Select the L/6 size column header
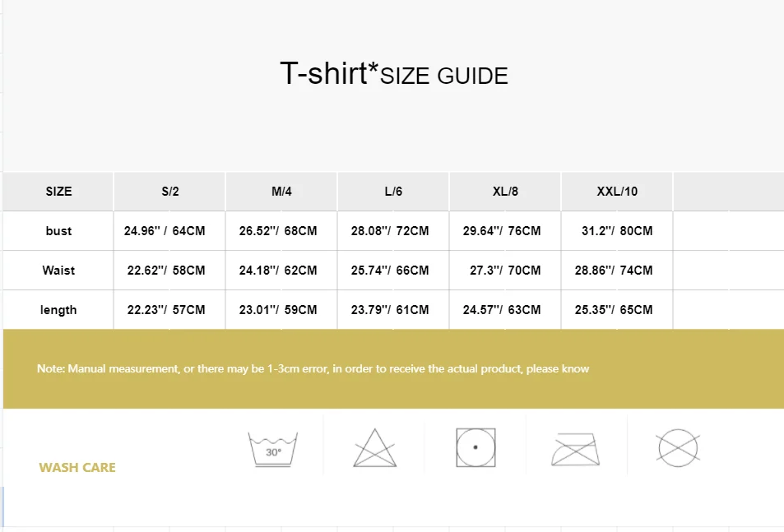Viewport: 784px width, 532px height. (x=393, y=192)
